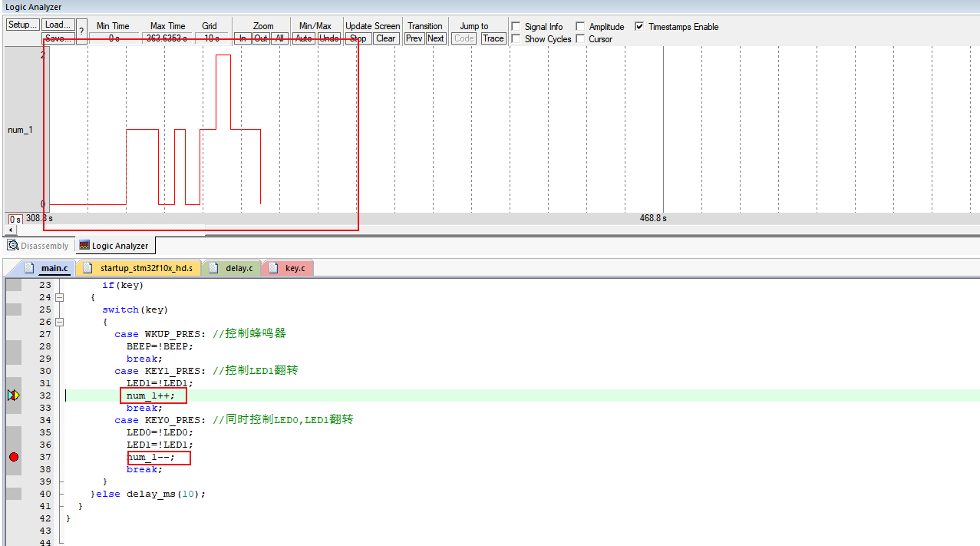Collapse the switch block at line 26
The width and height of the screenshot is (980, 546).
(x=60, y=322)
